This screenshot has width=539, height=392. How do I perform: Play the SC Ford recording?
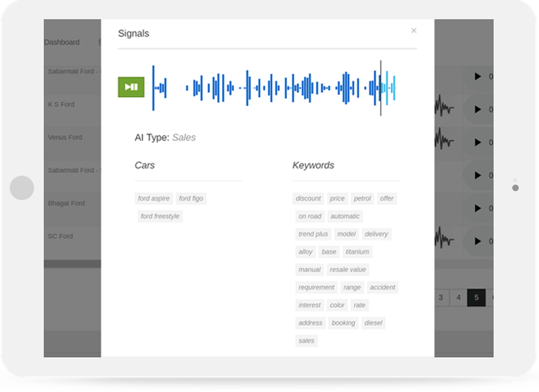coord(478,242)
